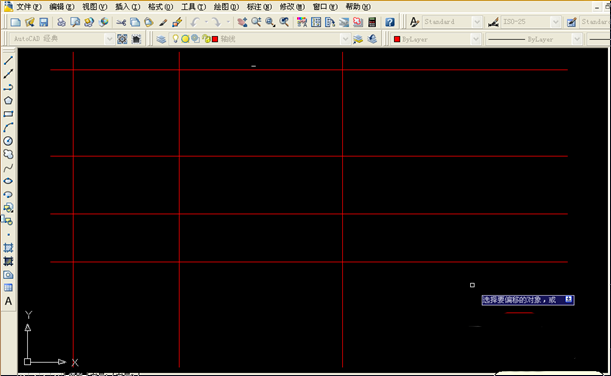Open the Help question mark icon
611x376 pixels.
point(390,22)
